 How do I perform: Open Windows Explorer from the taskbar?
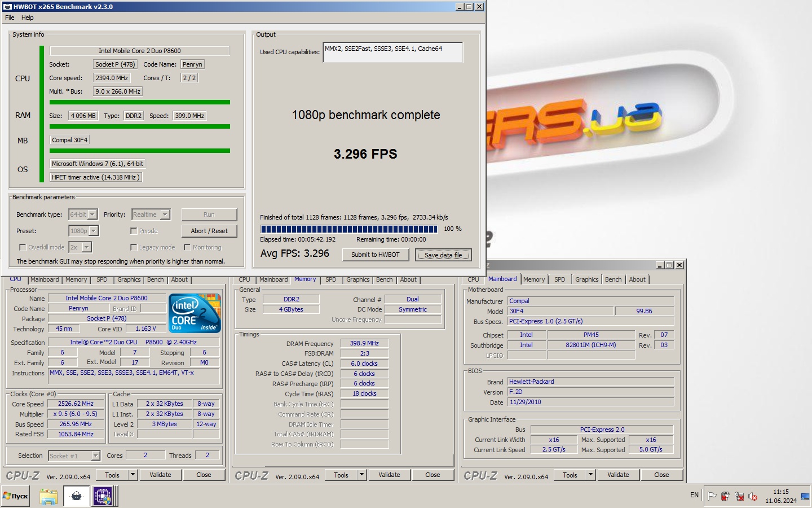pos(48,496)
